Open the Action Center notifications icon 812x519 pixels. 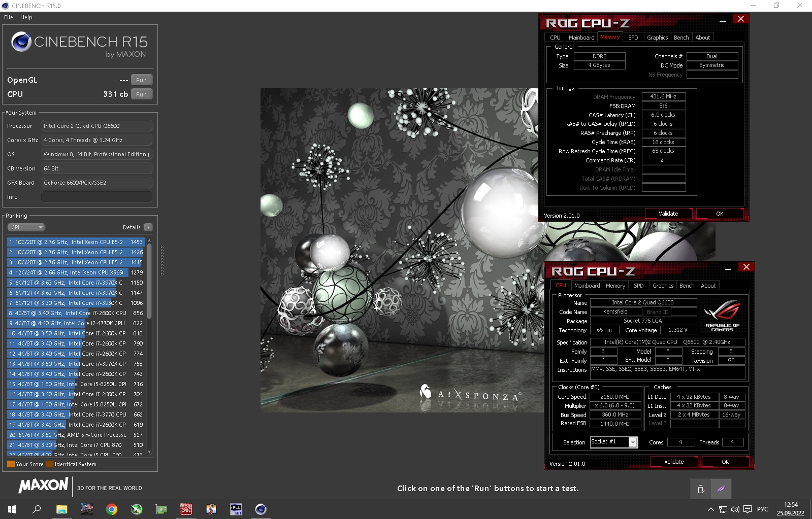pyautogui.click(x=748, y=509)
